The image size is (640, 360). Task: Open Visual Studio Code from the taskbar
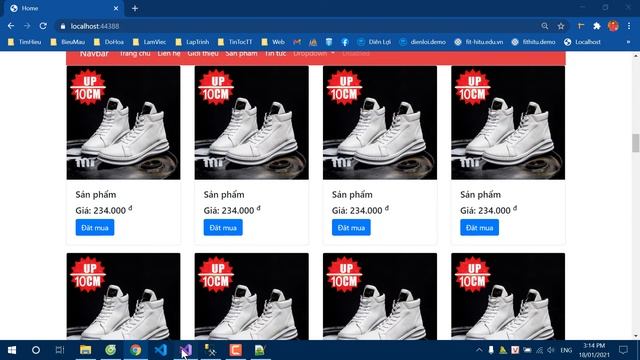coord(161,350)
